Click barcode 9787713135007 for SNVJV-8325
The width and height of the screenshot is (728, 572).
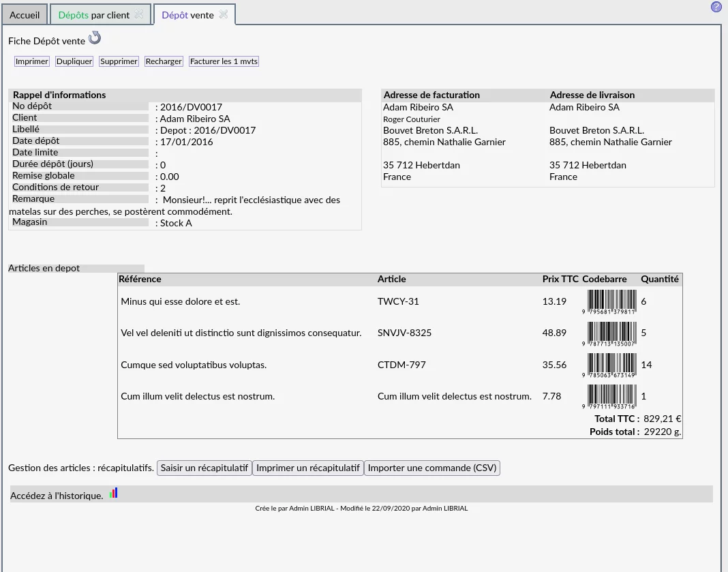tap(609, 333)
